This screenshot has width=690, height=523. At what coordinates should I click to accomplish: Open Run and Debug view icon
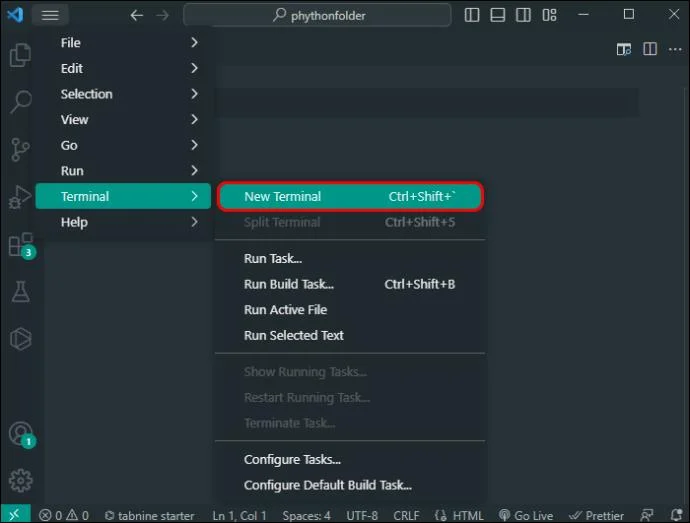coord(20,197)
